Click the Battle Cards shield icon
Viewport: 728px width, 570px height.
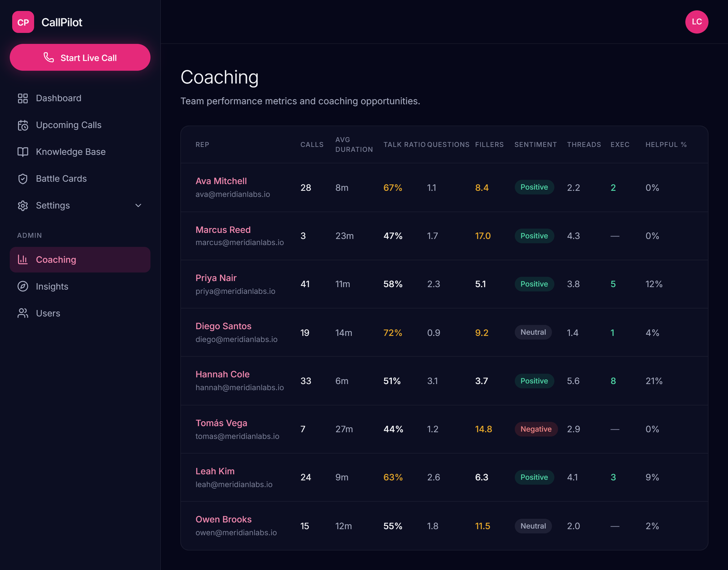click(x=23, y=179)
